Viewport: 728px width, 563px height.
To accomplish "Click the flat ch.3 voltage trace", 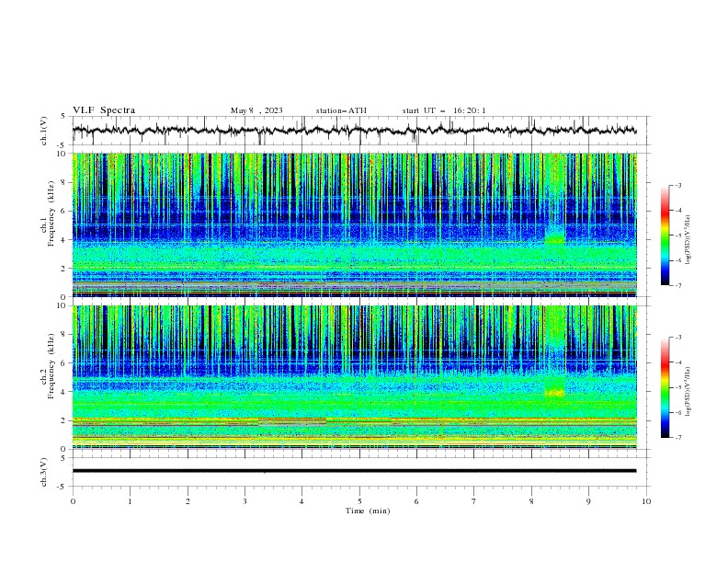I will [354, 471].
